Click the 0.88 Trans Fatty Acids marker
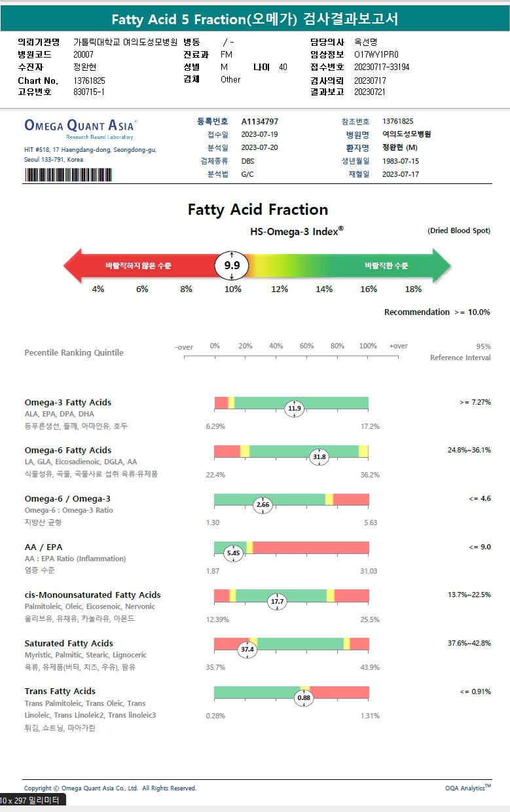 [x=304, y=698]
